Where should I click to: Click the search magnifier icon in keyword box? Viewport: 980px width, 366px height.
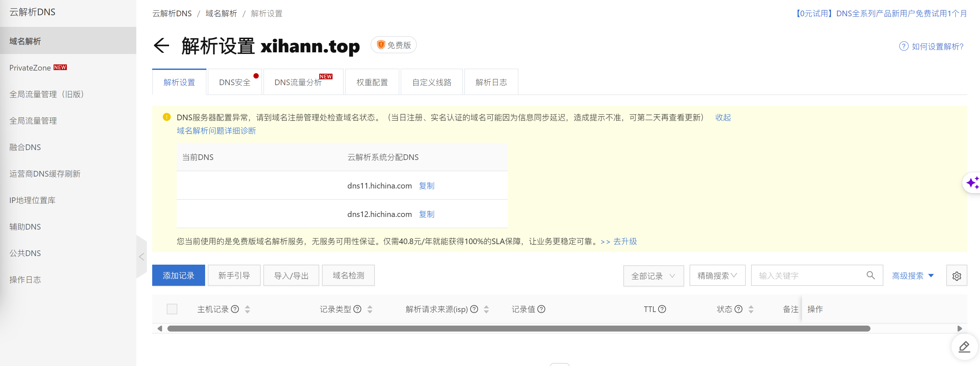870,275
